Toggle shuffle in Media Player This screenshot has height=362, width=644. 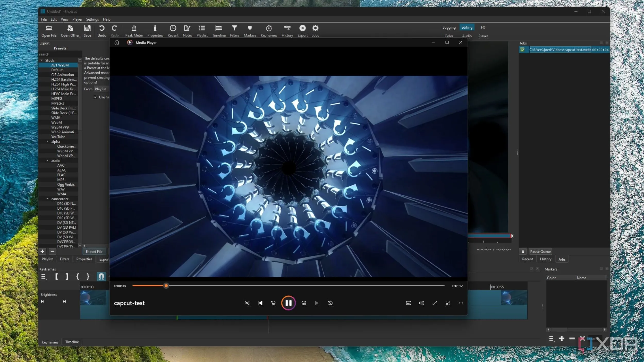(247, 303)
